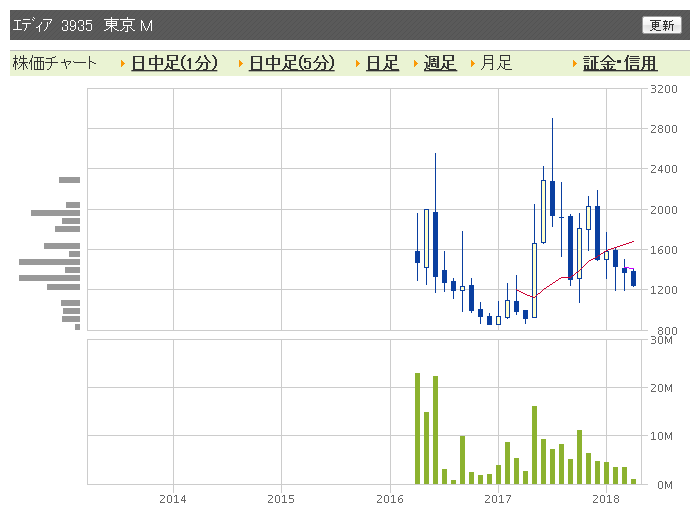Select the 月足 monthly chart option
The width and height of the screenshot is (700, 529).
pos(496,63)
